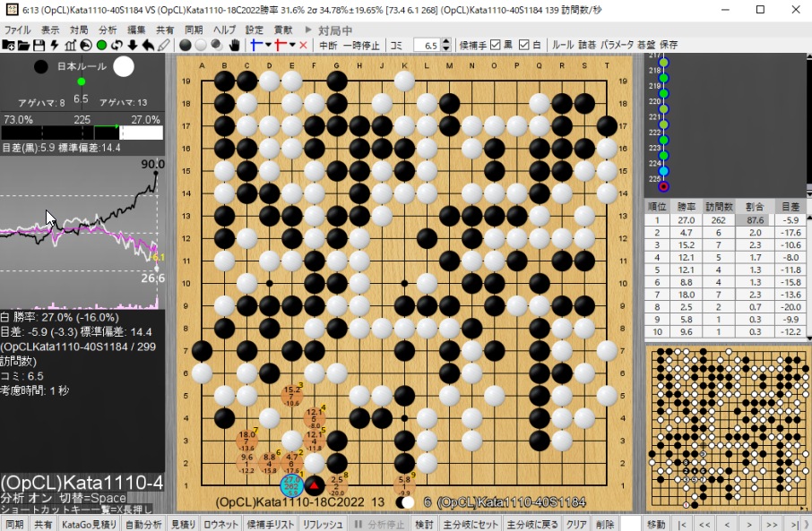
Task: Click the 自動分析 button
Action: click(144, 524)
